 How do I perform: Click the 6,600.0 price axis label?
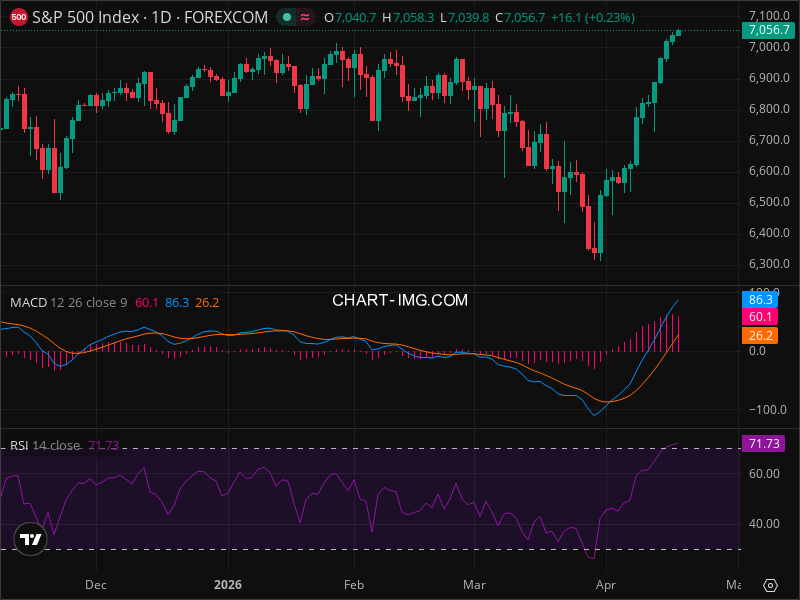769,171
